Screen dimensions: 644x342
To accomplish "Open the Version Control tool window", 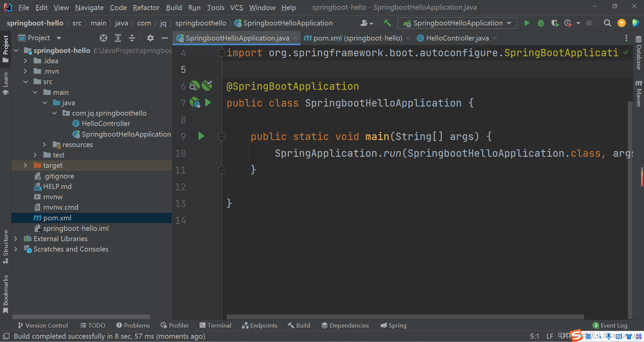I will pos(43,325).
